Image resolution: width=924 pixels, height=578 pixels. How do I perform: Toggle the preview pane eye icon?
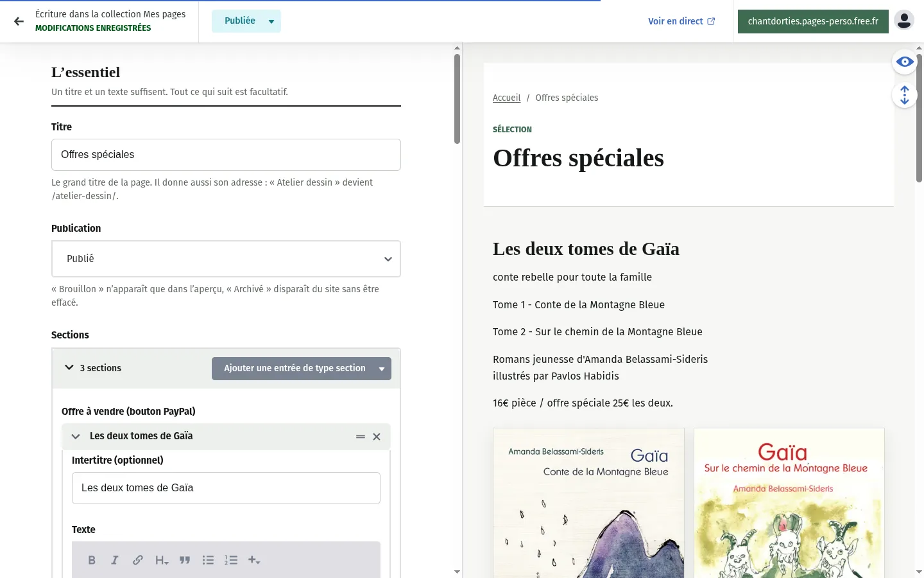(x=905, y=62)
